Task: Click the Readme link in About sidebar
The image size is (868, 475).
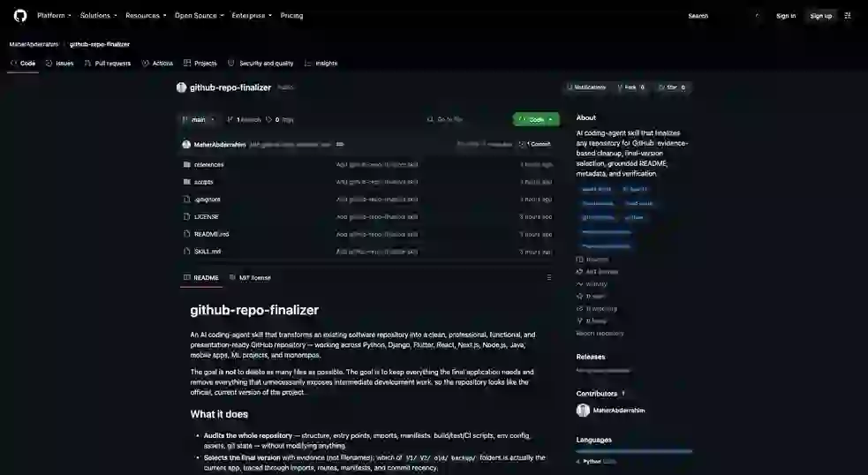Action: (x=593, y=259)
